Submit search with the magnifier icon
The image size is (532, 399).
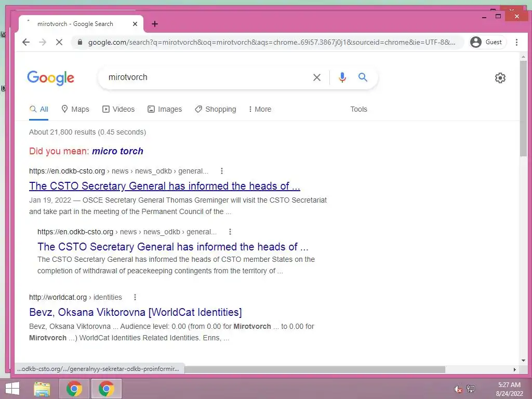pyautogui.click(x=363, y=77)
